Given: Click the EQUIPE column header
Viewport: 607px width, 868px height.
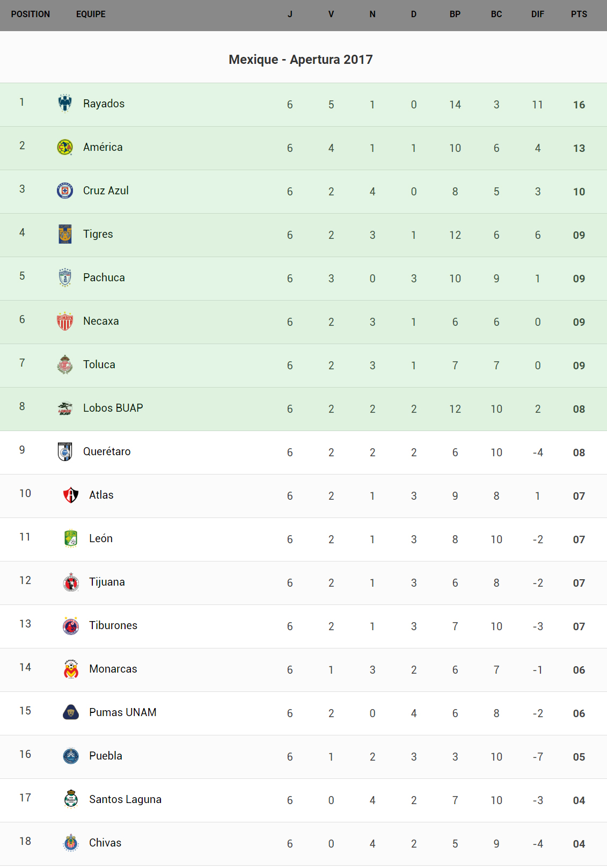Looking at the screenshot, I should coord(91,14).
